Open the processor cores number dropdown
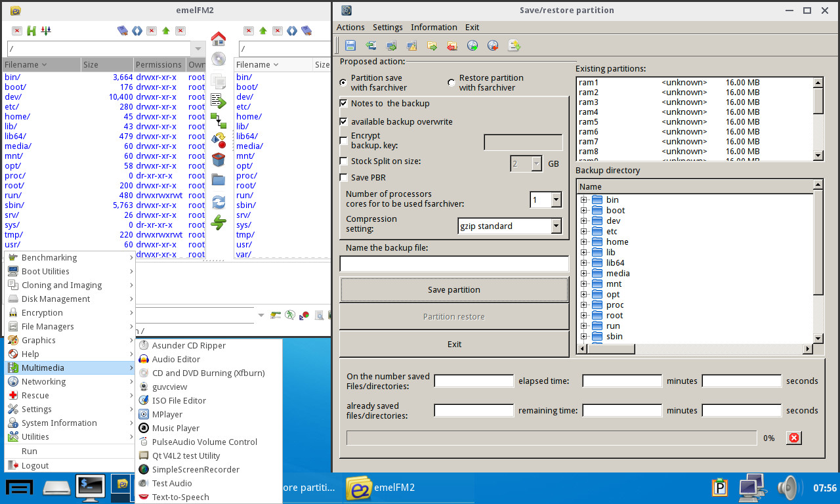This screenshot has height=504, width=840. (556, 199)
